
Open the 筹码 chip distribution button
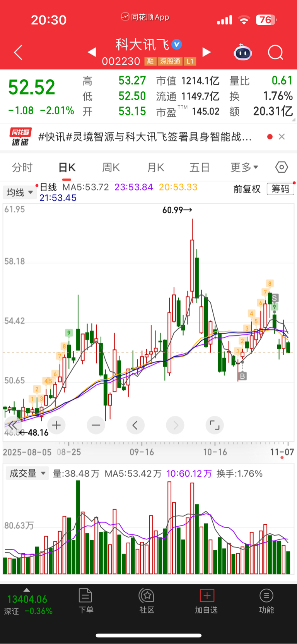pos(280,189)
